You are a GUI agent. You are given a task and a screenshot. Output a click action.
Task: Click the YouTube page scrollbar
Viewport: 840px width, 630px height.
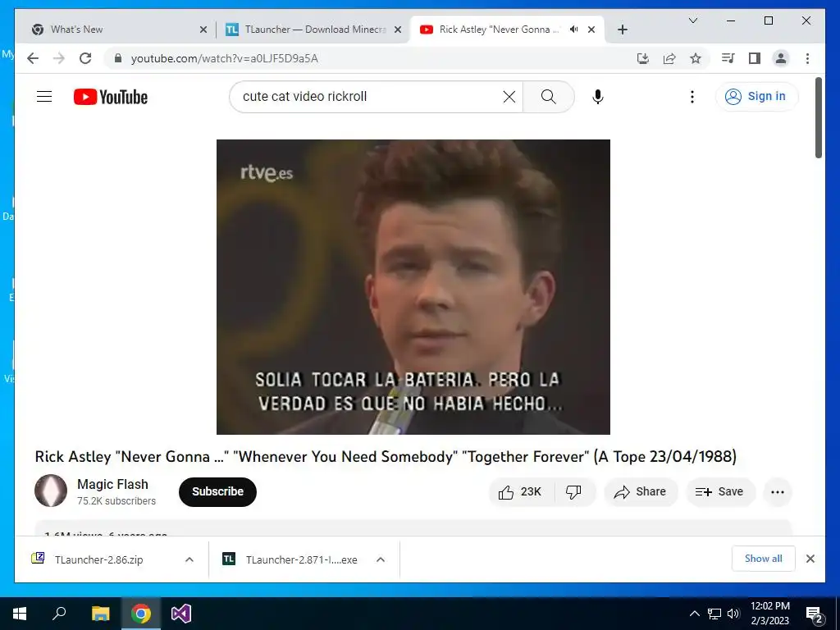point(819,118)
